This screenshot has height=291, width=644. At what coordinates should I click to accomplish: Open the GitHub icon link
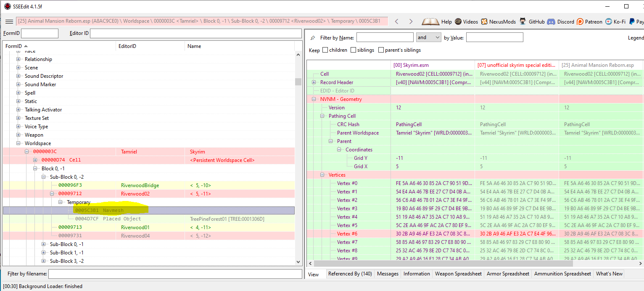click(523, 21)
